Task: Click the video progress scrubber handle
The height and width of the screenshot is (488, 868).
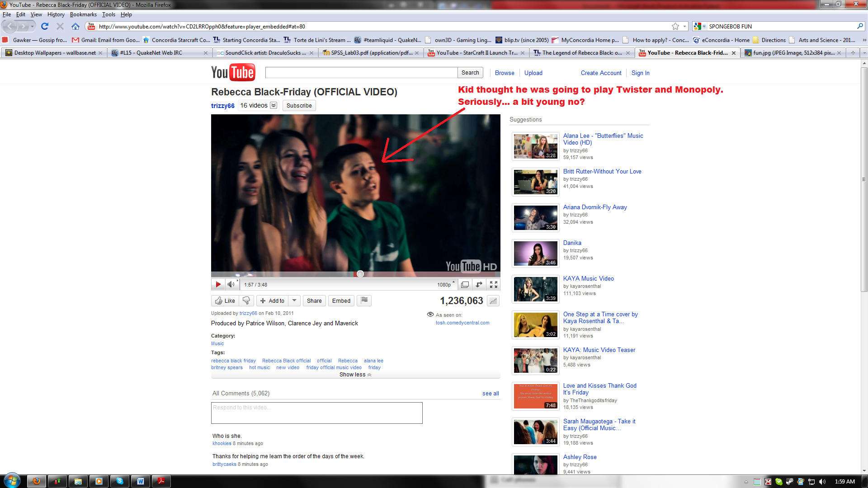Action: click(360, 274)
